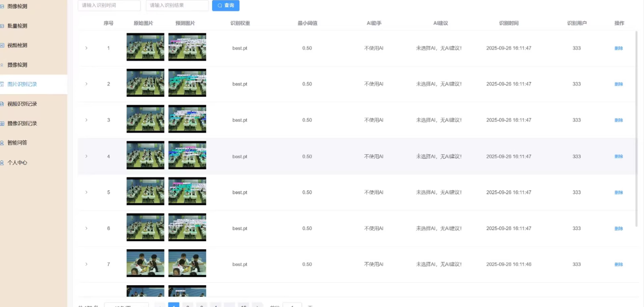The width and height of the screenshot is (644, 307).
Task: Click 不使用AI cell in row 5
Action: click(374, 192)
